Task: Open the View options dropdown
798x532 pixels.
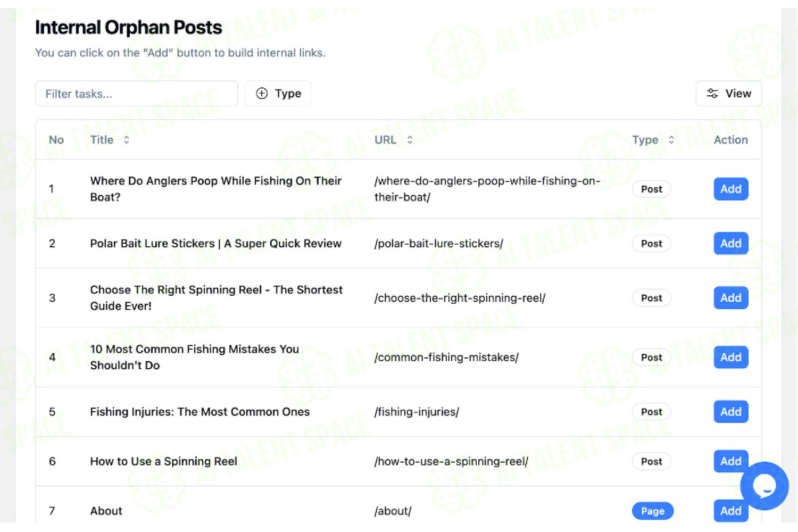Action: (x=728, y=94)
